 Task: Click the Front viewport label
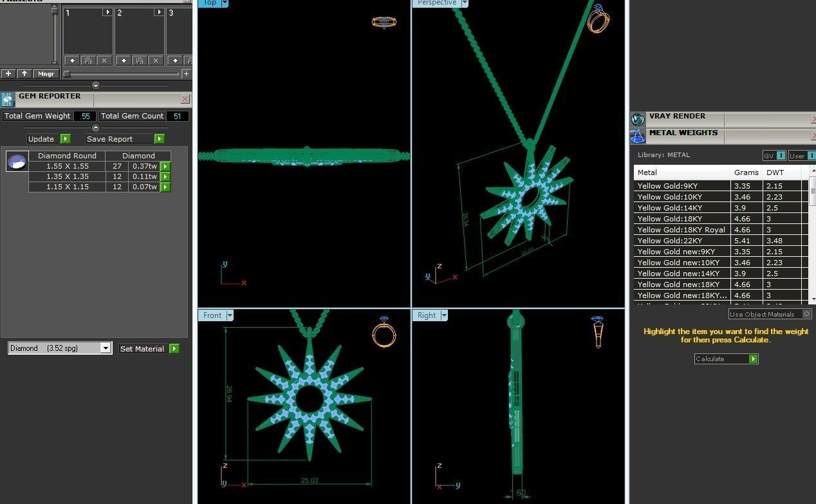pyautogui.click(x=212, y=315)
